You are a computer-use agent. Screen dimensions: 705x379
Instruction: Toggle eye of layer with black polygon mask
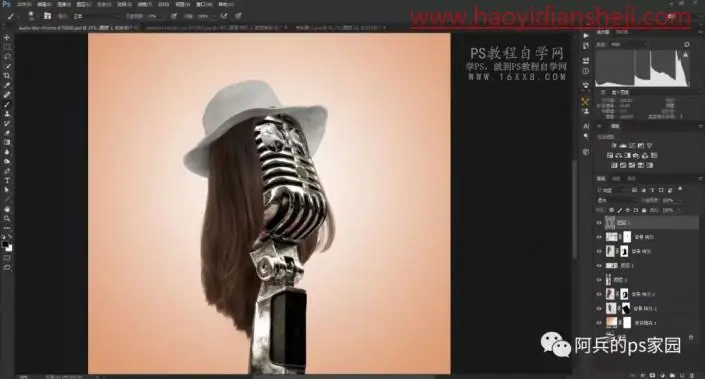click(599, 308)
